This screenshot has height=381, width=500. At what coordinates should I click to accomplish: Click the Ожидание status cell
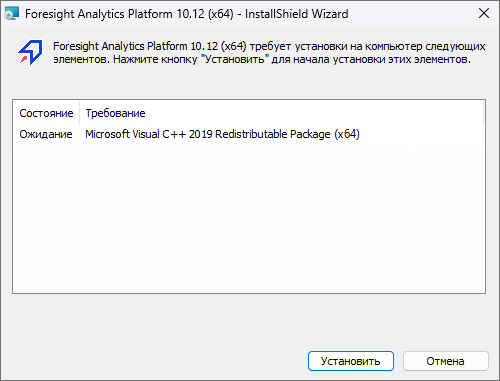[x=46, y=134]
